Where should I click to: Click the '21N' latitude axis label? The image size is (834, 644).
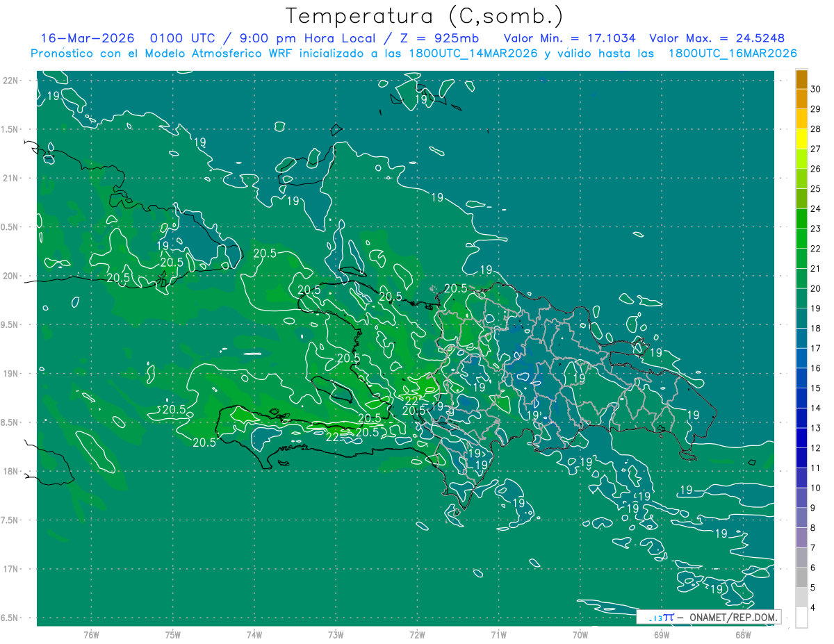12,179
